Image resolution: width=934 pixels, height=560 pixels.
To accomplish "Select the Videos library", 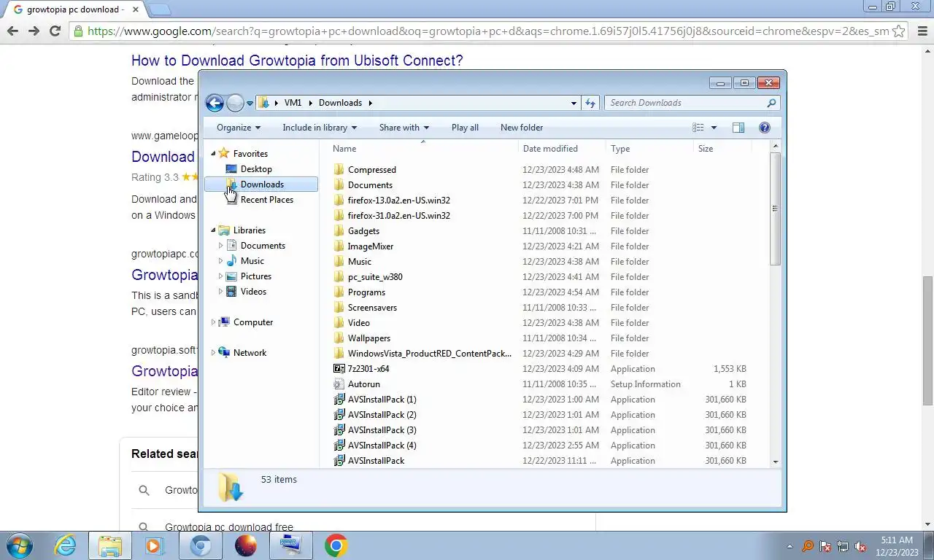I will point(253,292).
